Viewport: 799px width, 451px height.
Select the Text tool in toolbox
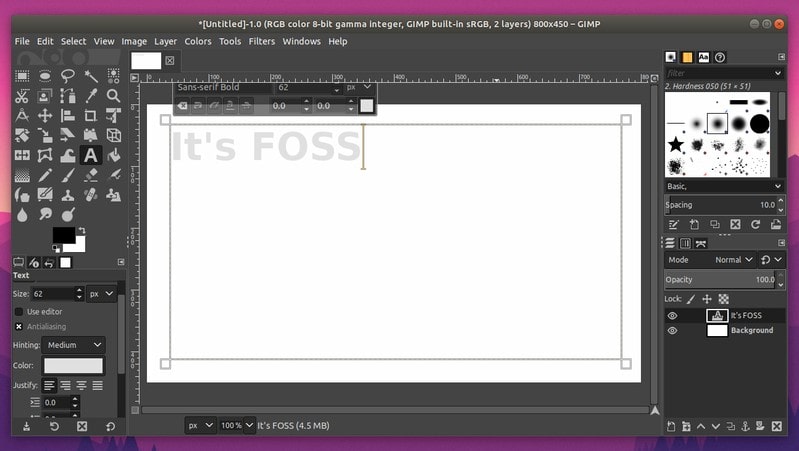point(91,155)
